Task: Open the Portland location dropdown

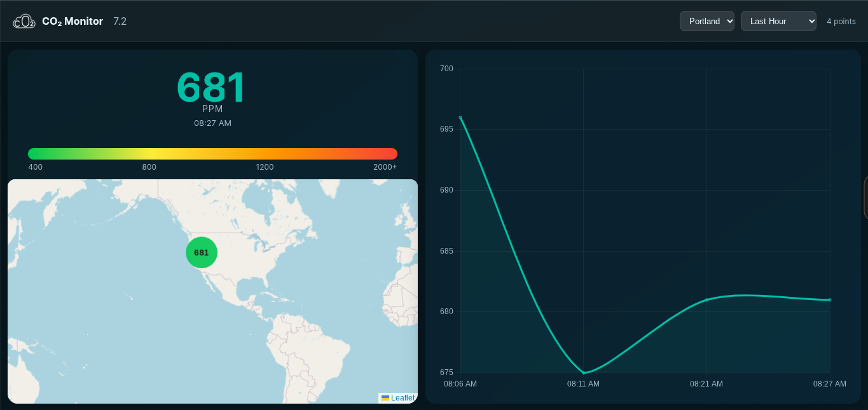Action: click(706, 21)
